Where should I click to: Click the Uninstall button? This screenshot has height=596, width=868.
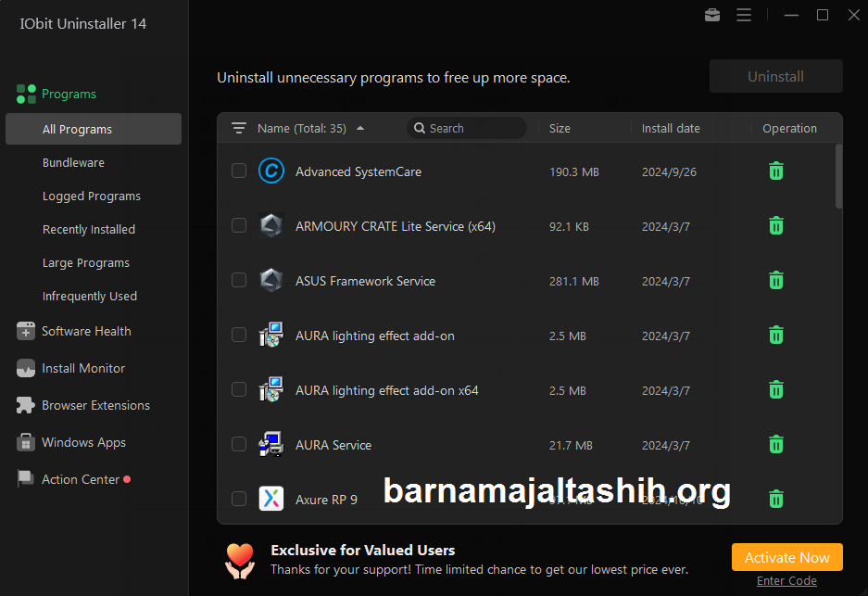point(776,76)
